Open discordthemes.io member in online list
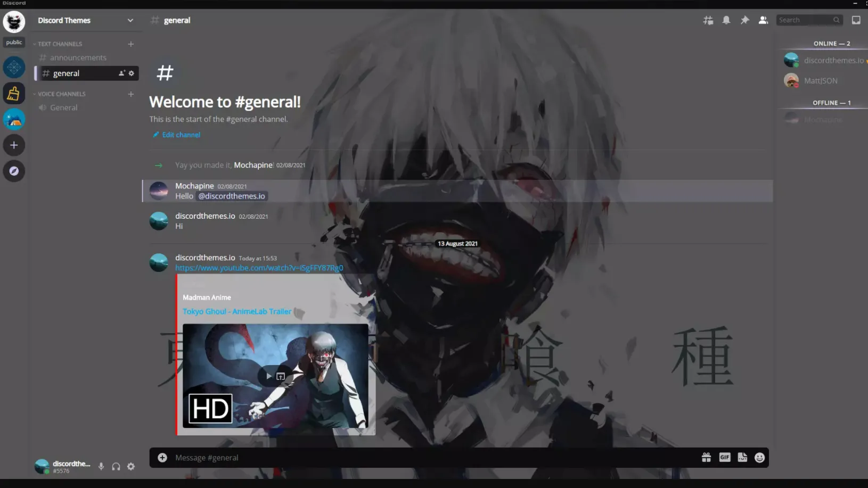 824,60
